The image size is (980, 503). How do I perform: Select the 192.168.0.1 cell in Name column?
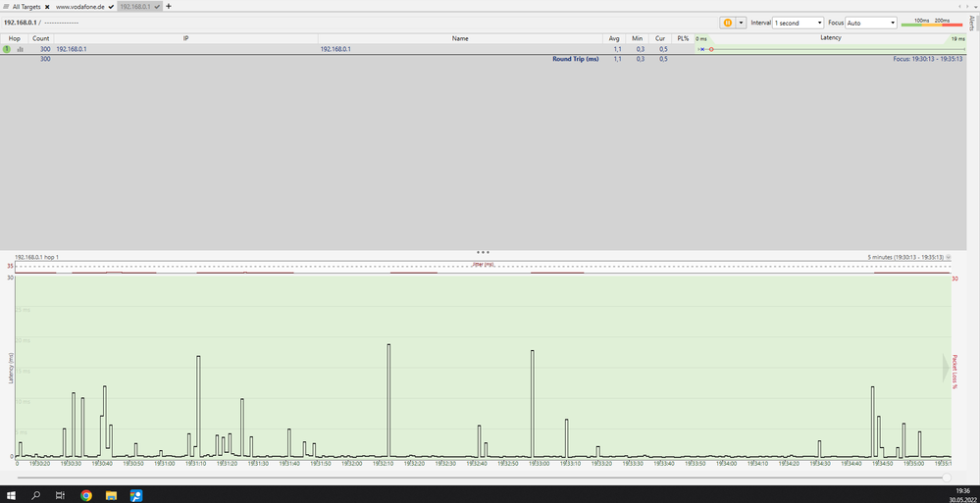click(x=335, y=49)
